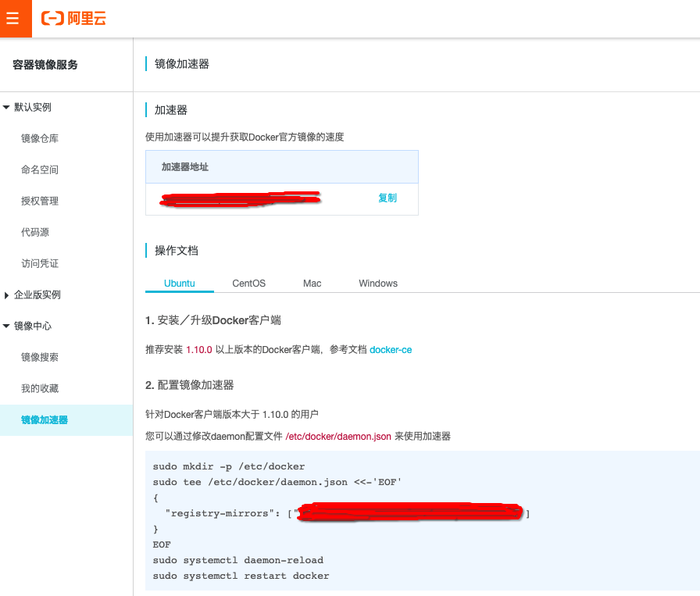Image resolution: width=700 pixels, height=596 pixels.
Task: Switch to the Windows tab
Action: (377, 283)
